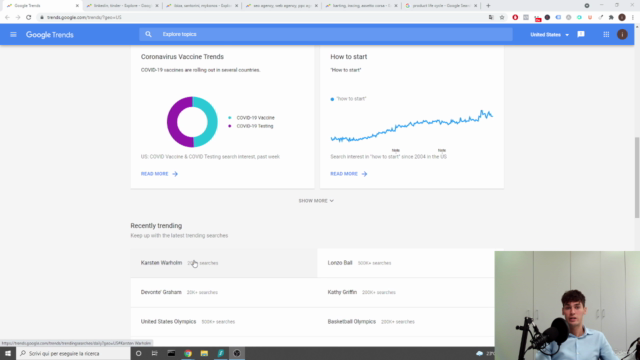Click the Coronavirus Vaccine Trends title
This screenshot has height=360, width=640.
[x=182, y=57]
